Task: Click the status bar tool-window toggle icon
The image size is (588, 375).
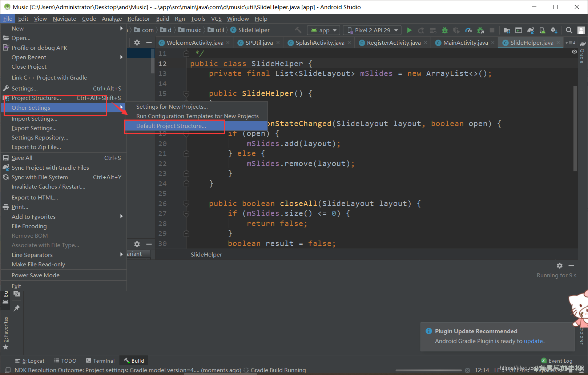Action: pos(7,370)
